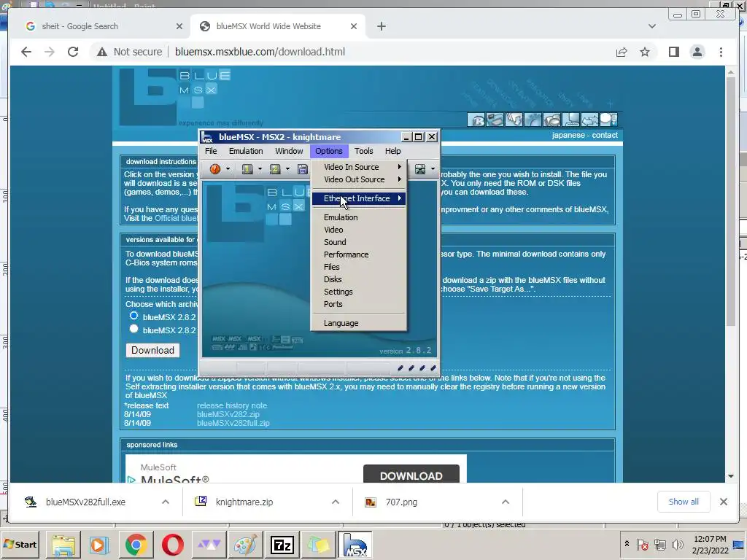The image size is (747, 560).
Task: Open the Window menu in blueMSX
Action: (289, 151)
